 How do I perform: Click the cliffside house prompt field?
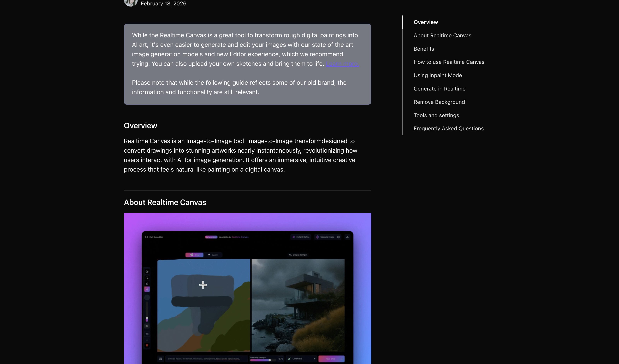(206, 359)
